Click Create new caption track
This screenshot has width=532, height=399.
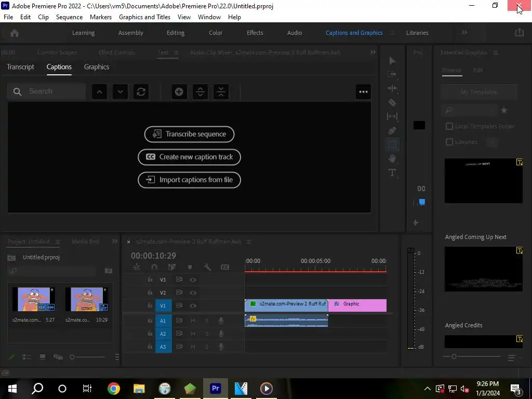pyautogui.click(x=189, y=157)
